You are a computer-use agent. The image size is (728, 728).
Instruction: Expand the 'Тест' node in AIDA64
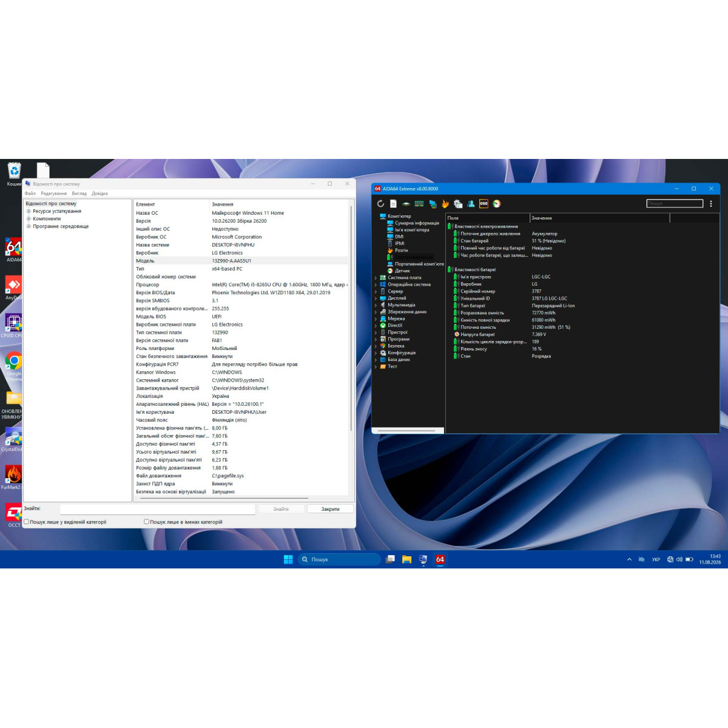376,366
